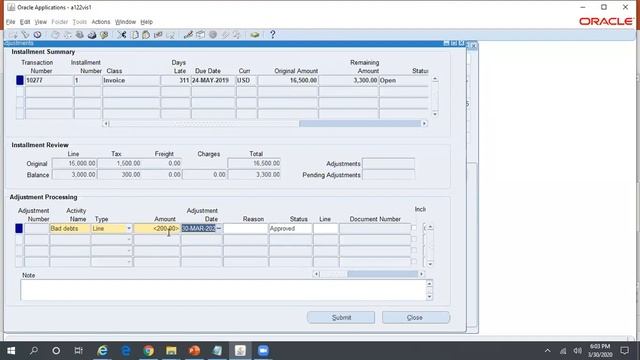The height and width of the screenshot is (360, 640).
Task: Click the Submit button
Action: (x=341, y=317)
